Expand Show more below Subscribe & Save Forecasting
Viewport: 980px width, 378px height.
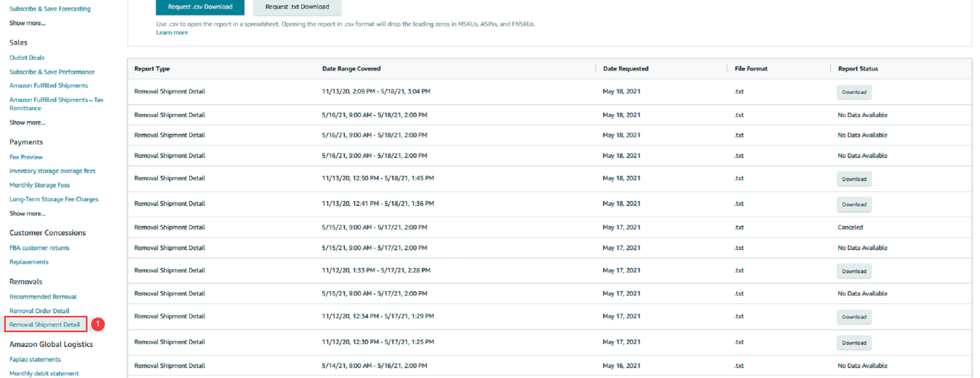[27, 23]
